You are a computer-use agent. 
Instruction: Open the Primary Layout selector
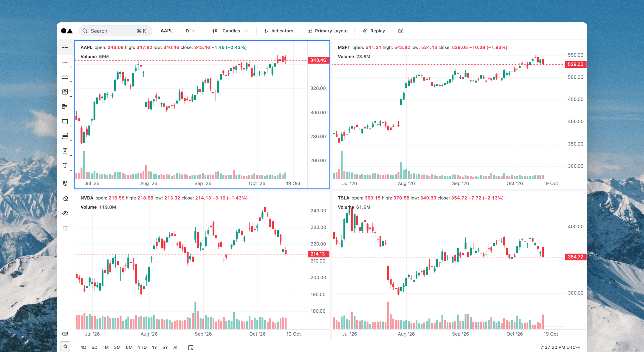pyautogui.click(x=328, y=31)
